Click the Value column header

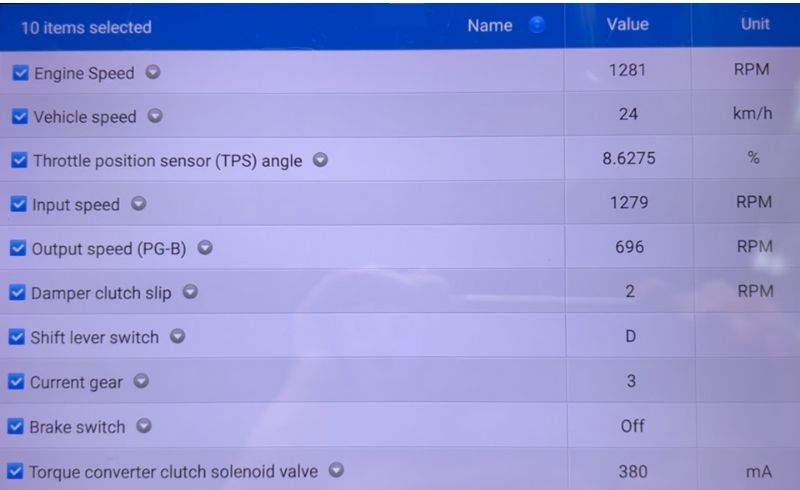point(627,24)
